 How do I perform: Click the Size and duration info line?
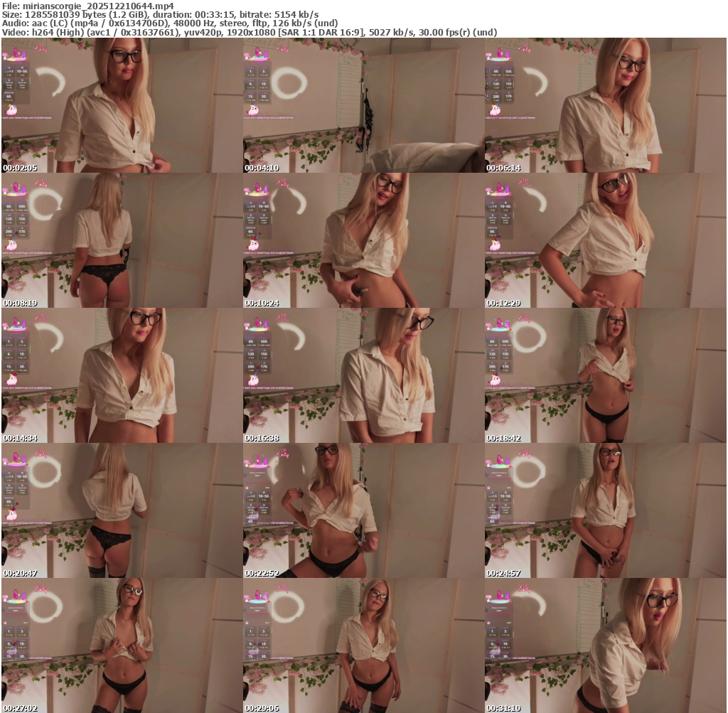160,14
